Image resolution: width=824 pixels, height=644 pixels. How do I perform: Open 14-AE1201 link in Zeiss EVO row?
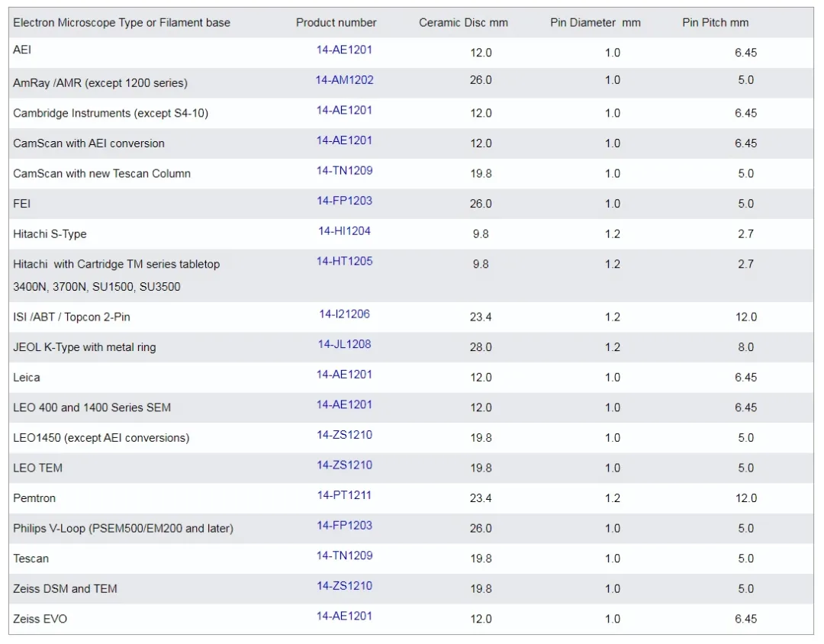344,616
